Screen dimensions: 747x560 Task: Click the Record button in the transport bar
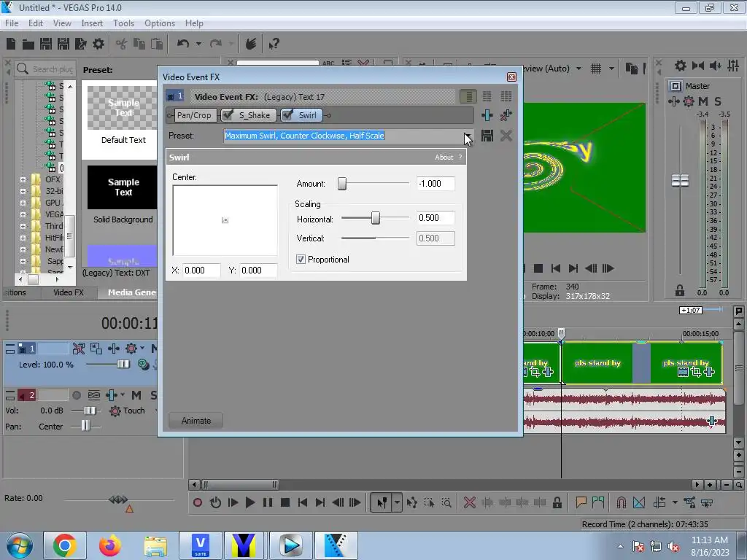(197, 502)
